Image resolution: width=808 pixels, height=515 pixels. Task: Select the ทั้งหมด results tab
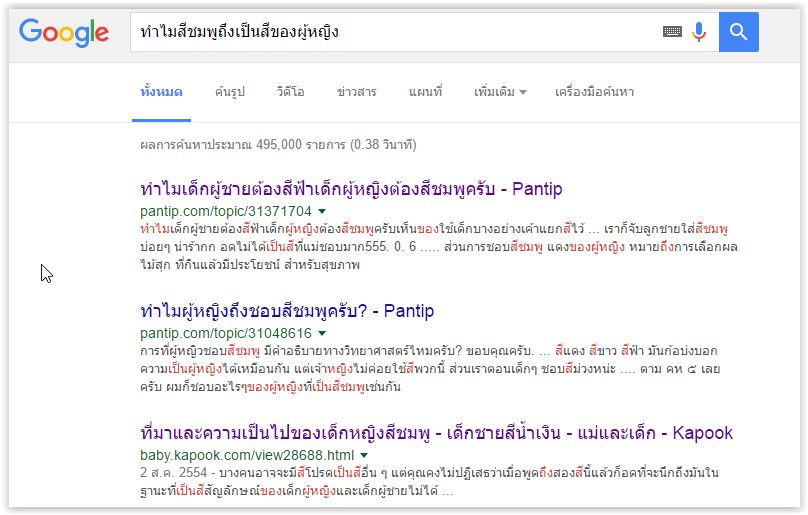(x=161, y=92)
